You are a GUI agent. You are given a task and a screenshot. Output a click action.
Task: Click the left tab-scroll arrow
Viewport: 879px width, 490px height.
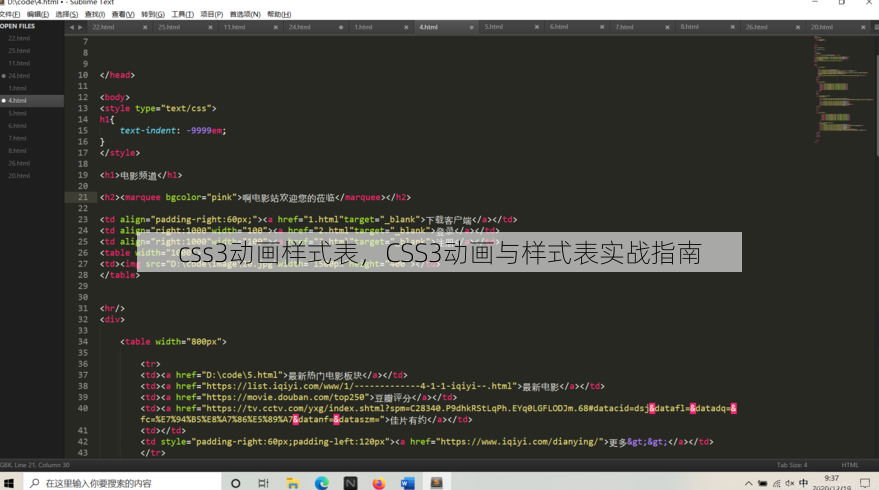pyautogui.click(x=72, y=27)
